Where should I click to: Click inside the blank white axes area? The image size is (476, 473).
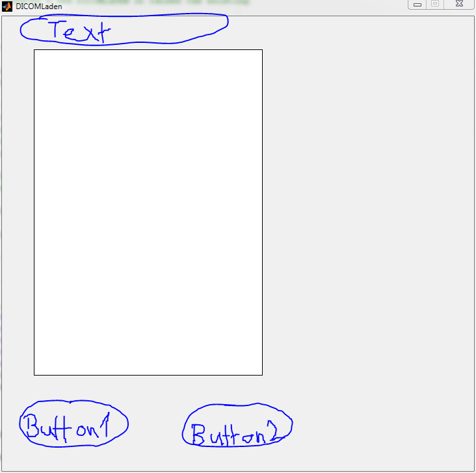point(148,212)
